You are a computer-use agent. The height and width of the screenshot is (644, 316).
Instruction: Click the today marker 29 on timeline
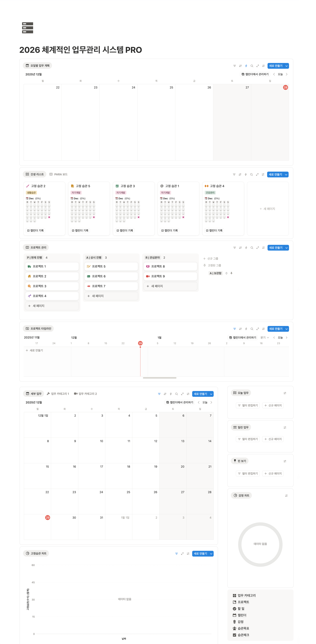(x=140, y=343)
